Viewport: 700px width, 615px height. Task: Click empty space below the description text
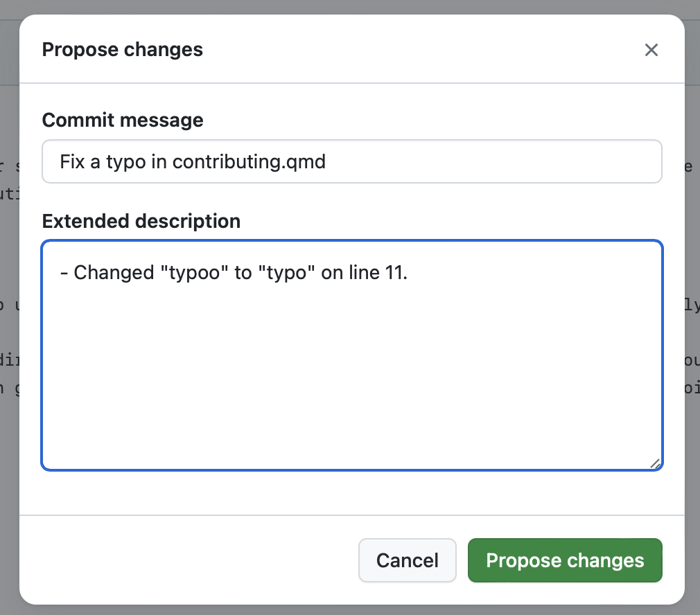click(352, 379)
